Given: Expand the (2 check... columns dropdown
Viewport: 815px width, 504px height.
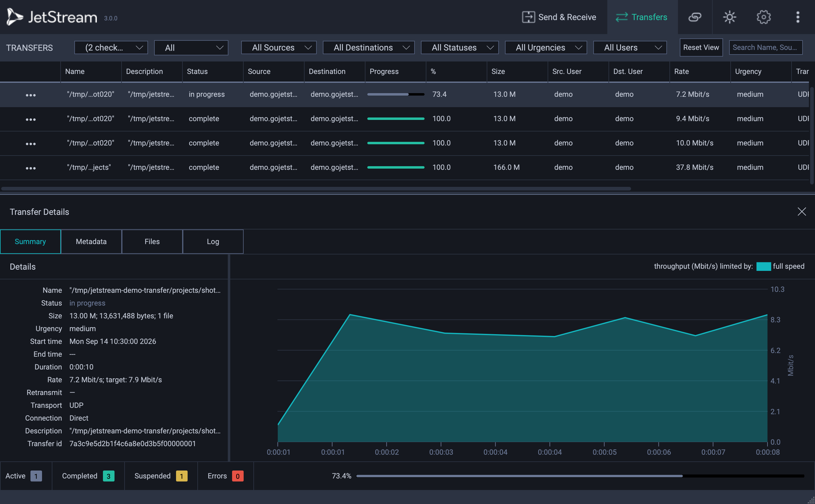Looking at the screenshot, I should (x=111, y=48).
